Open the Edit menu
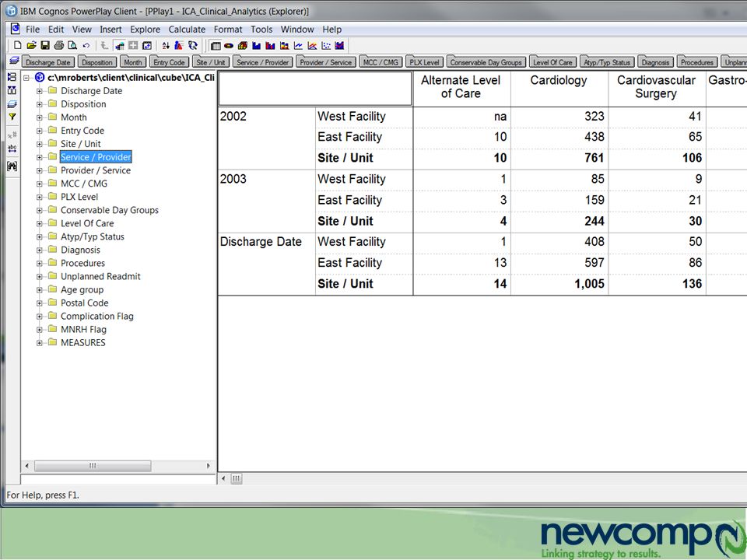This screenshot has height=560, width=747. pyautogui.click(x=56, y=30)
